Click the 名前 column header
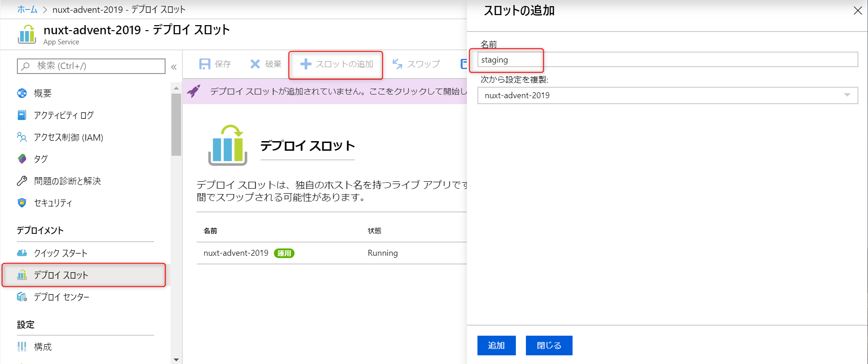This screenshot has height=364, width=868. pyautogui.click(x=210, y=231)
